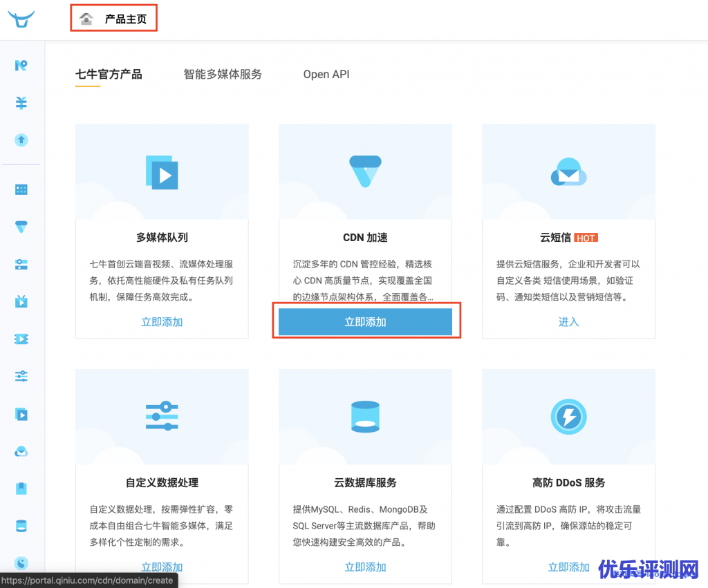708x588 pixels.
Task: Click 立即添加 under 高防 DDoS 服务
Action: point(569,567)
